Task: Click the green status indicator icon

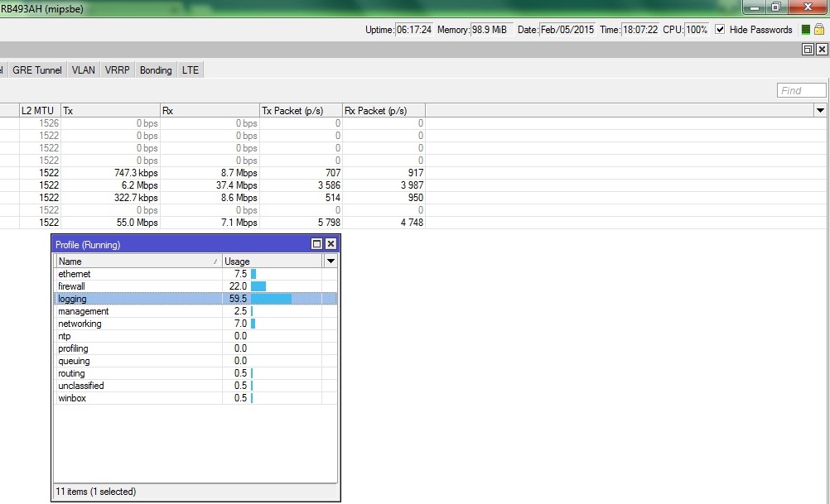Action: (806, 30)
